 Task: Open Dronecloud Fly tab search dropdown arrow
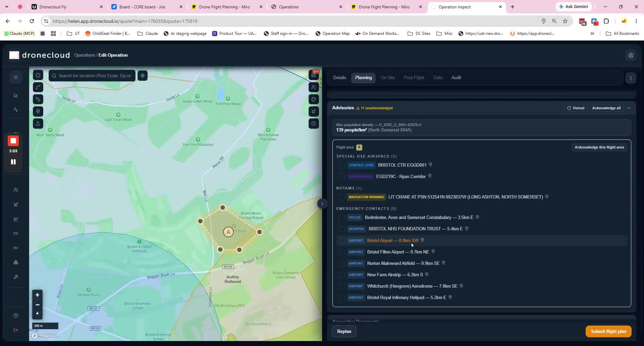(x=7, y=7)
